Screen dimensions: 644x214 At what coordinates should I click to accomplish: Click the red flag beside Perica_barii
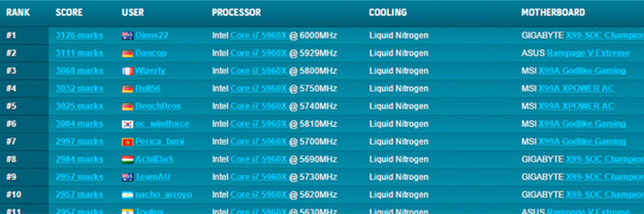click(127, 142)
